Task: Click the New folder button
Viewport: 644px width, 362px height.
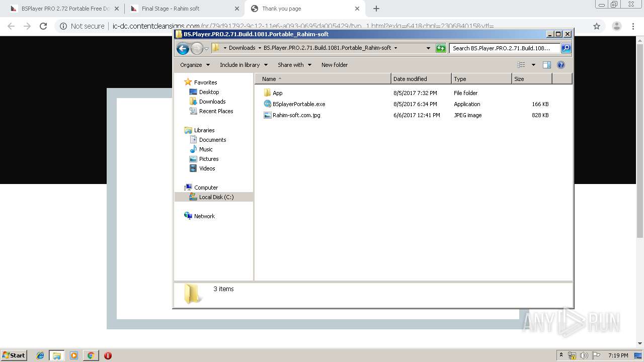Action: [335, 65]
